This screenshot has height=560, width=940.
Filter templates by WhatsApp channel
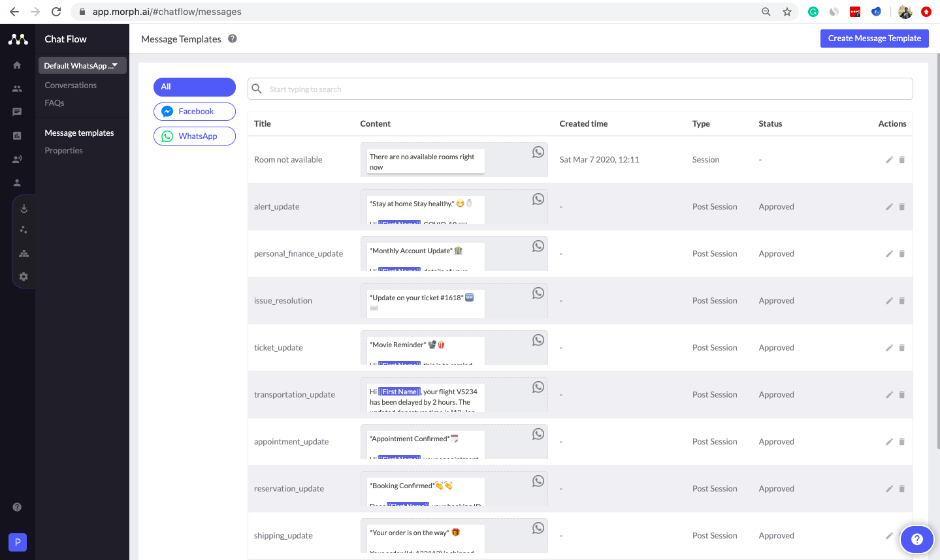pos(194,136)
